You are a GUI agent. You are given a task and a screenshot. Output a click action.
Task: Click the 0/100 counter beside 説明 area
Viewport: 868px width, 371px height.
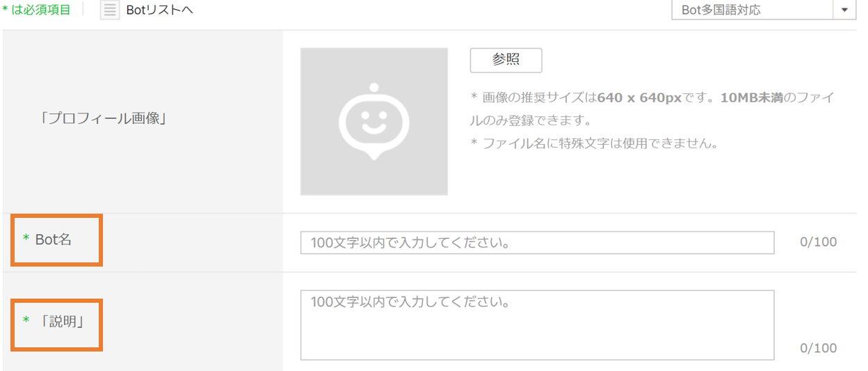[x=818, y=348]
